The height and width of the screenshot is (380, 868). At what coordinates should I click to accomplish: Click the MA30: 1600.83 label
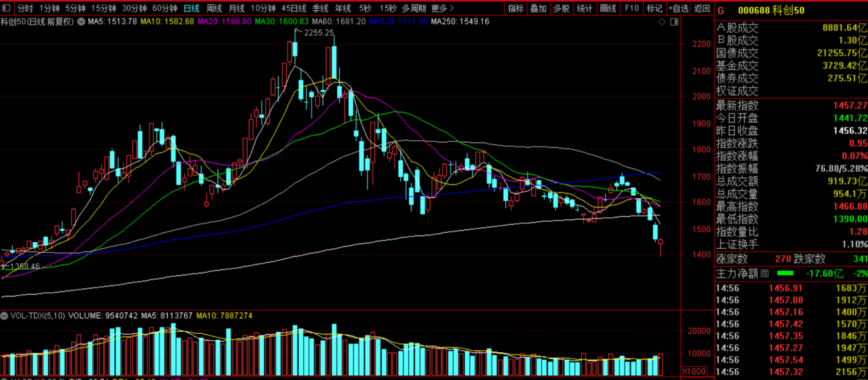tap(282, 22)
